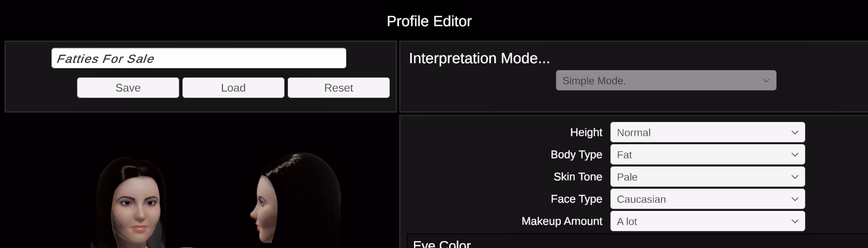Select the side-profile avatar preview
868x248 pixels.
click(x=296, y=200)
